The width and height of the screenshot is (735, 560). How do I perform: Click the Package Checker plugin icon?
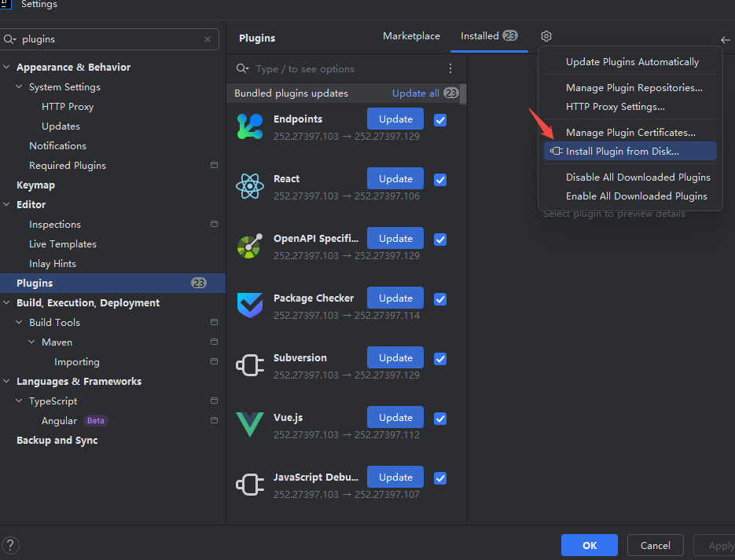(250, 306)
